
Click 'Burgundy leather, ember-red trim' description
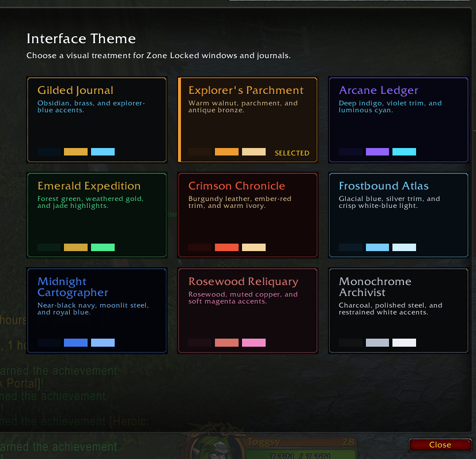240,202
